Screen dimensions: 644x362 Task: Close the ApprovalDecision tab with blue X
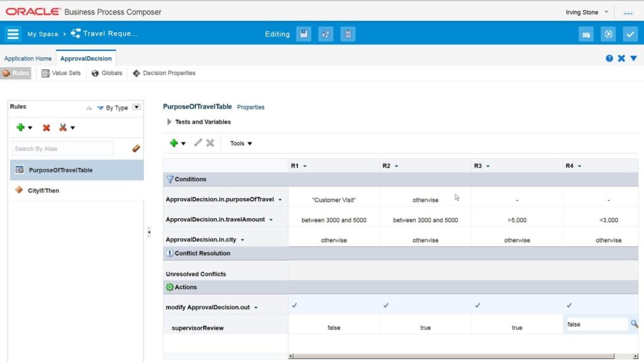[621, 58]
